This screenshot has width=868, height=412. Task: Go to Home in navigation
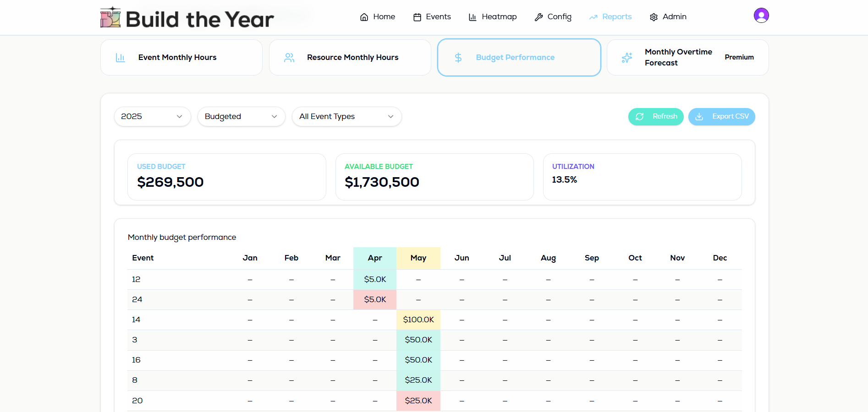tap(378, 17)
